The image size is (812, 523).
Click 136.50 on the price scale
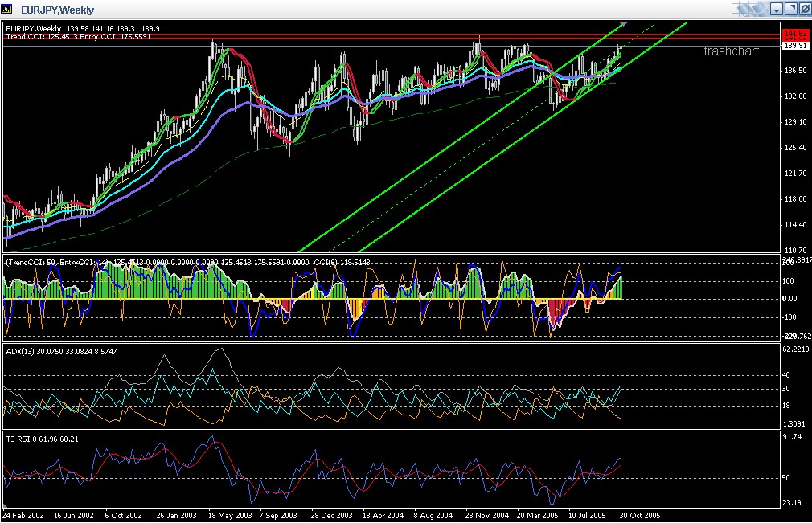[795, 71]
